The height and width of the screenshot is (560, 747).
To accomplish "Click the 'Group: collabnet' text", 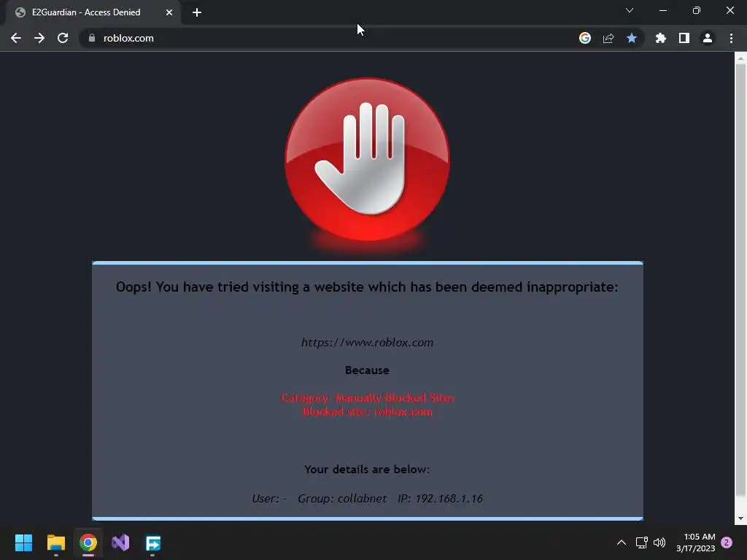I will pyautogui.click(x=342, y=499).
